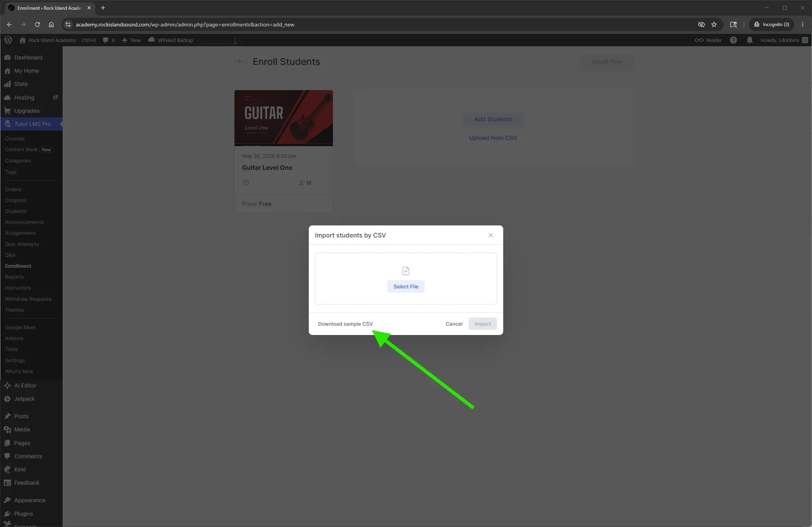Open the Guitar Level One course thumbnail
The width and height of the screenshot is (812, 527).
(x=283, y=118)
